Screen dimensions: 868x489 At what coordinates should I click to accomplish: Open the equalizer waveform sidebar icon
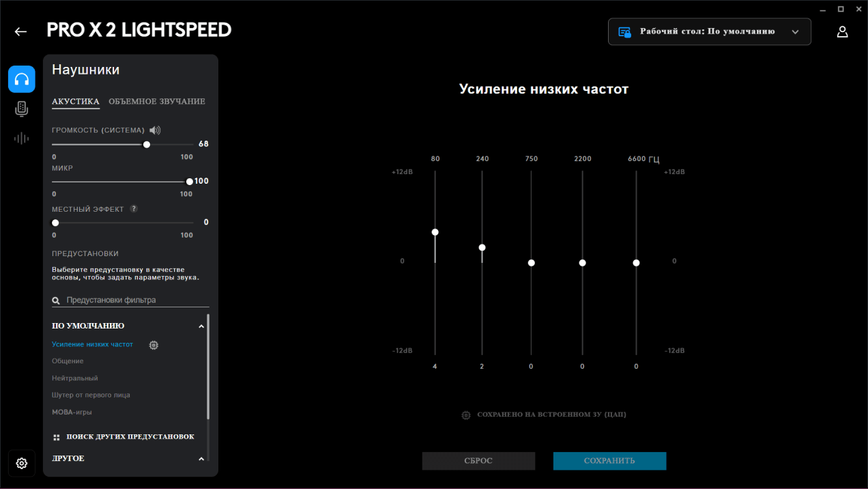click(22, 139)
